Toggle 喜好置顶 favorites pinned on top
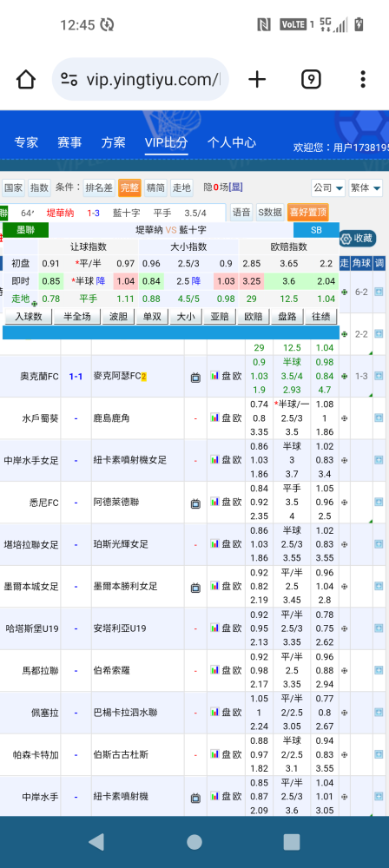Viewport: 389px width, 868px height. (308, 212)
